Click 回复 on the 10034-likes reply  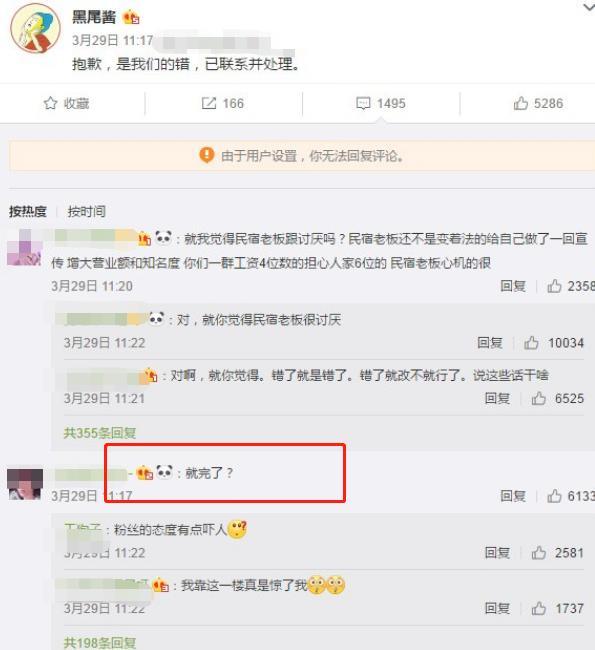pos(490,343)
